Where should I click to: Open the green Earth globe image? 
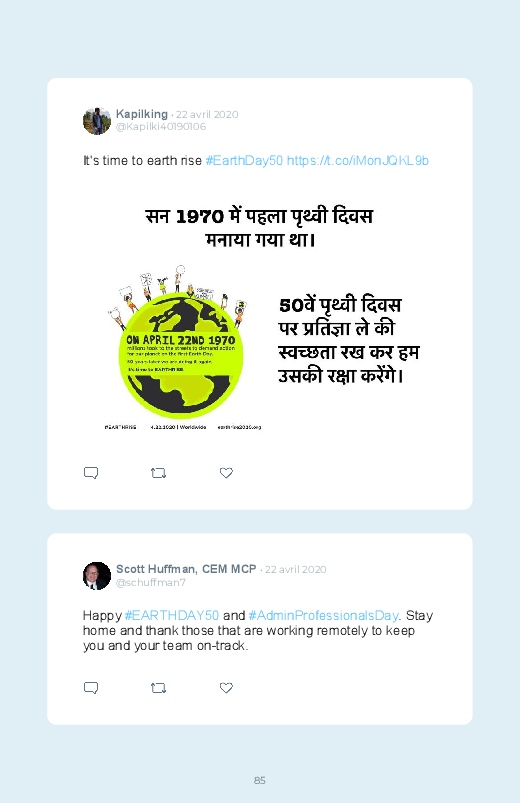pyautogui.click(x=181, y=348)
